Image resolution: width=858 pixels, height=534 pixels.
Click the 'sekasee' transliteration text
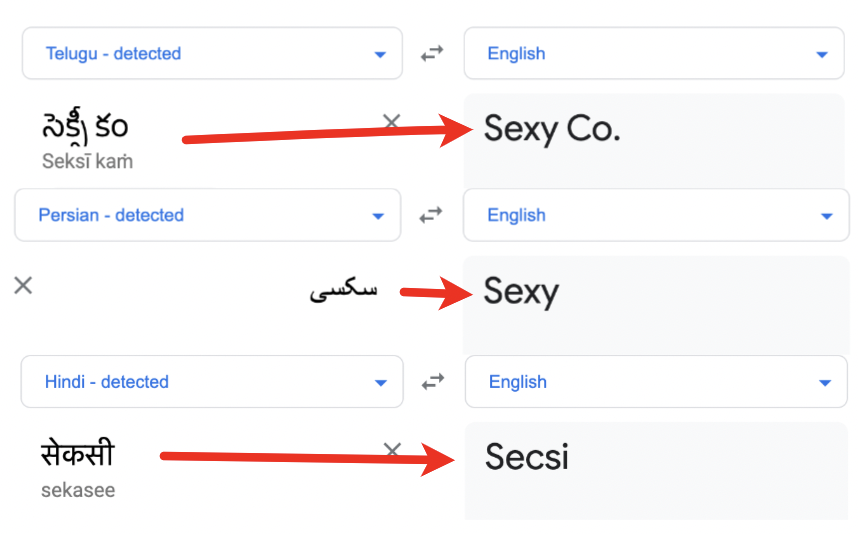(78, 491)
